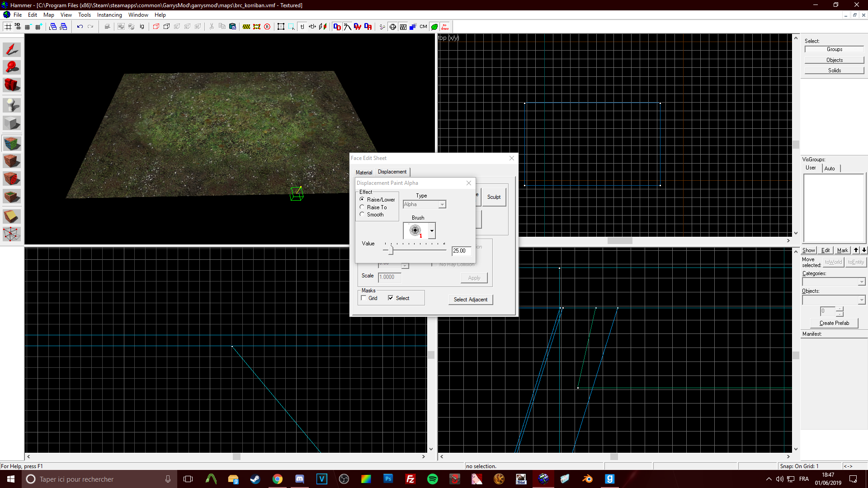Open Discord from the taskbar
868x488 pixels.
click(299, 479)
